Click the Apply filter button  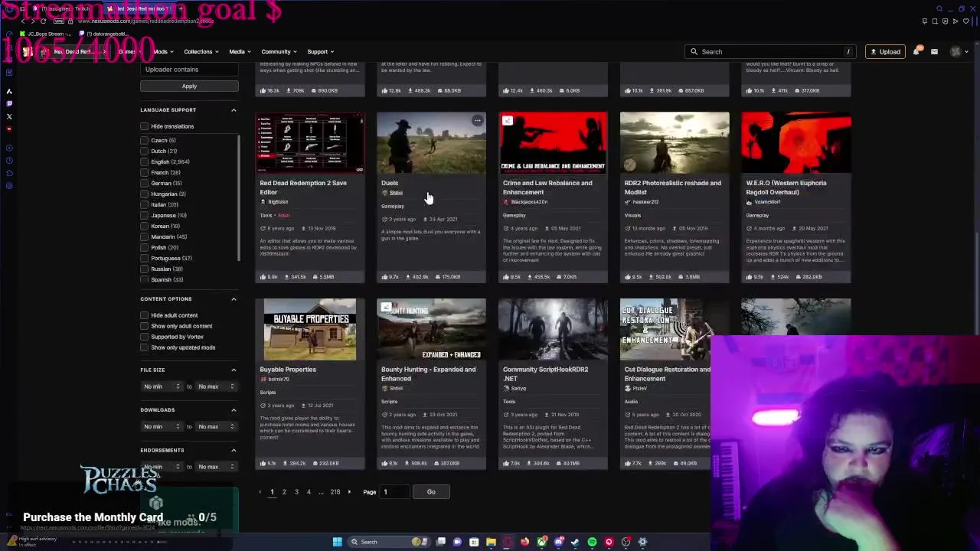click(189, 86)
